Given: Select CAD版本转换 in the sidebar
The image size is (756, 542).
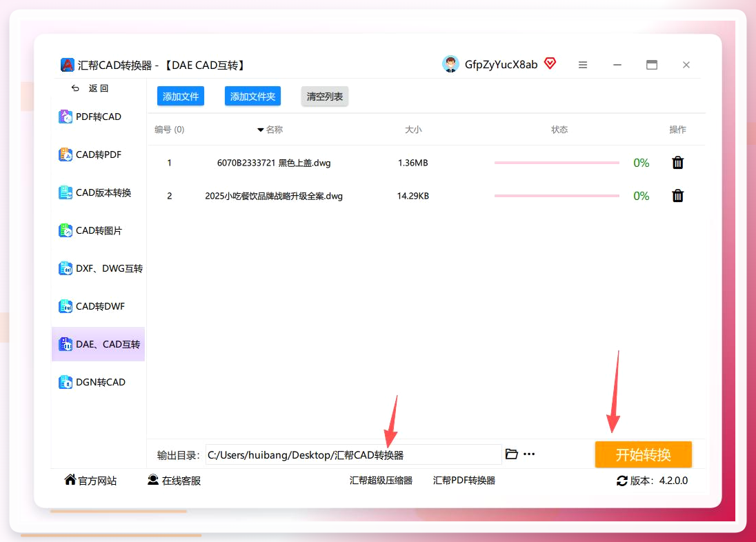Looking at the screenshot, I should pos(99,193).
